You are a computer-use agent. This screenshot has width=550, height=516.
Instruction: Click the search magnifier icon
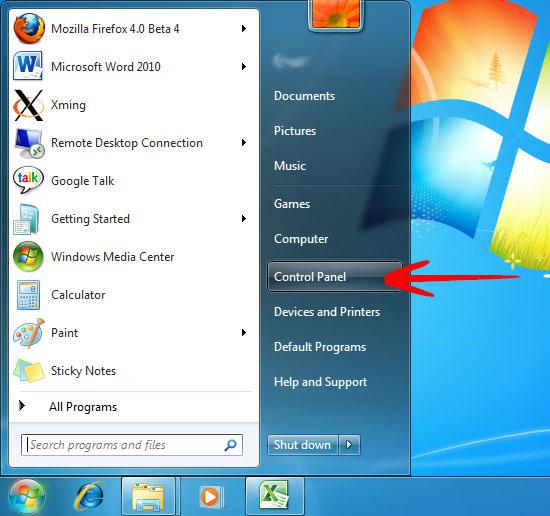point(230,445)
